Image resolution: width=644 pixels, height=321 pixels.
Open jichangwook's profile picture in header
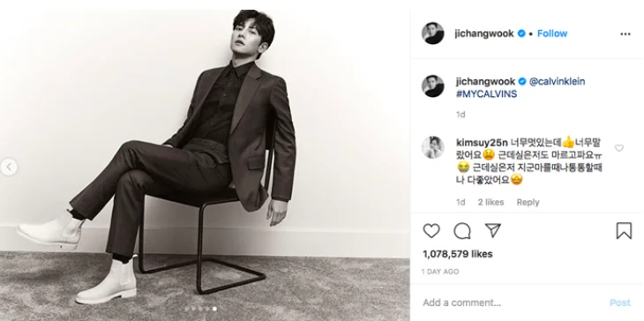pyautogui.click(x=433, y=34)
